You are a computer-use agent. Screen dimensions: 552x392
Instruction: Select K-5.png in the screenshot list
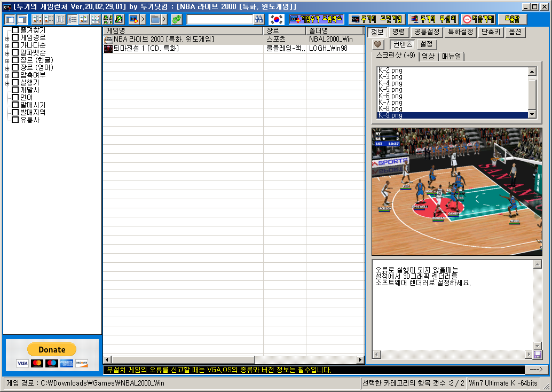click(453, 90)
